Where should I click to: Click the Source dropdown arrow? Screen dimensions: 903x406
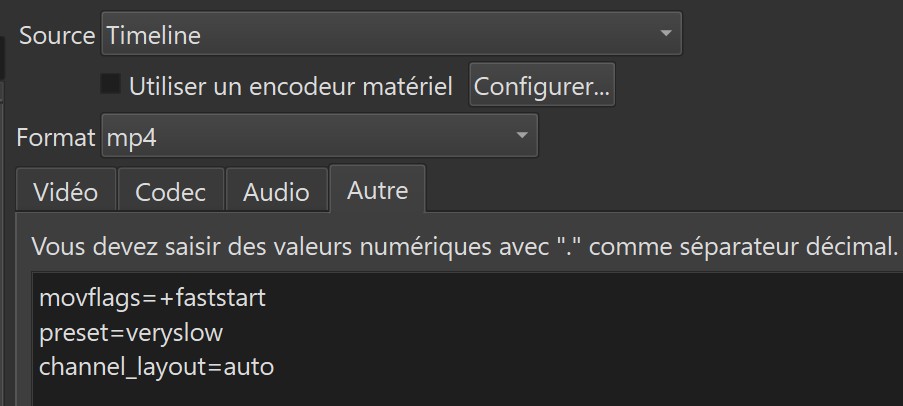tap(666, 35)
